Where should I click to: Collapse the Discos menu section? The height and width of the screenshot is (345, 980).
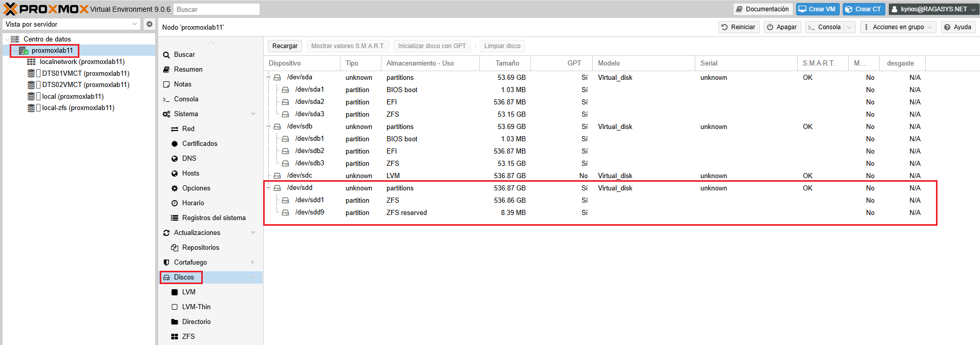tap(253, 277)
